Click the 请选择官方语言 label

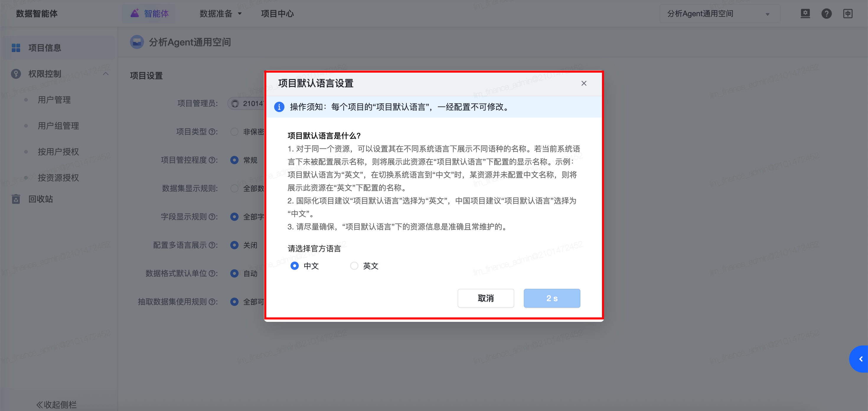[x=314, y=249]
